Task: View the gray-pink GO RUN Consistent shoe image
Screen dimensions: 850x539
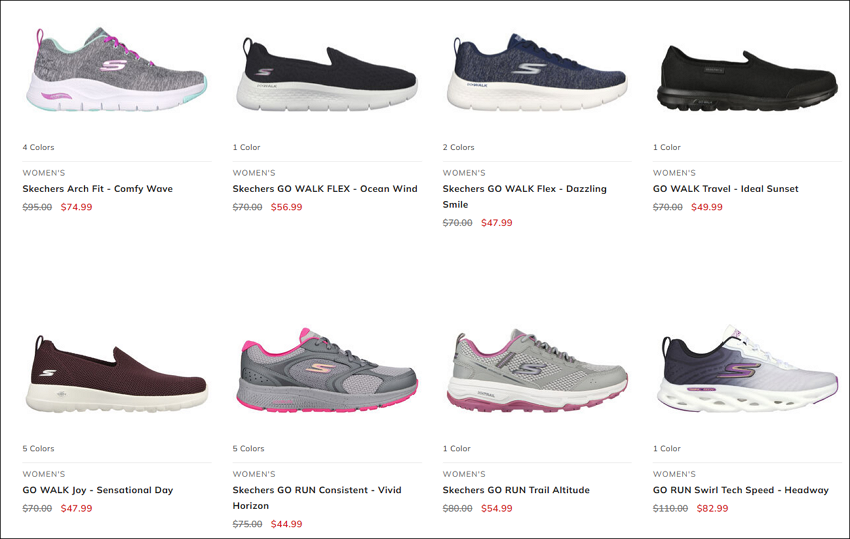Action: (x=327, y=370)
